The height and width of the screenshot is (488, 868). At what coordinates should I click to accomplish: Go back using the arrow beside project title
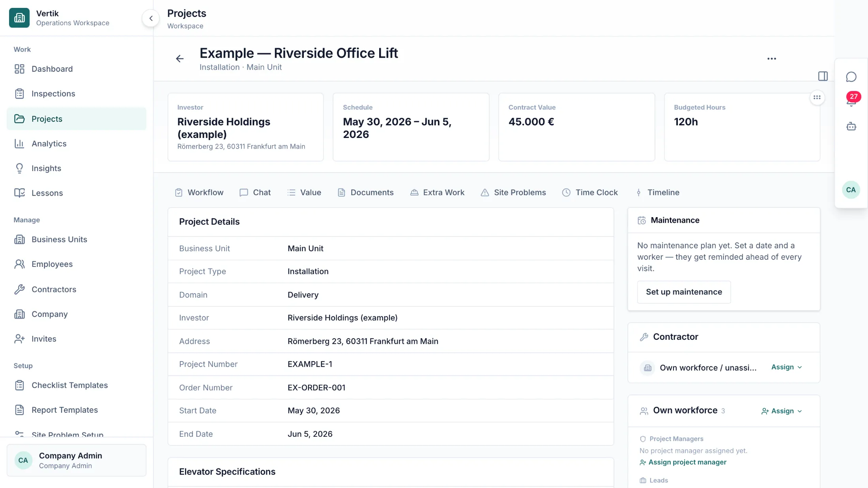pos(180,59)
